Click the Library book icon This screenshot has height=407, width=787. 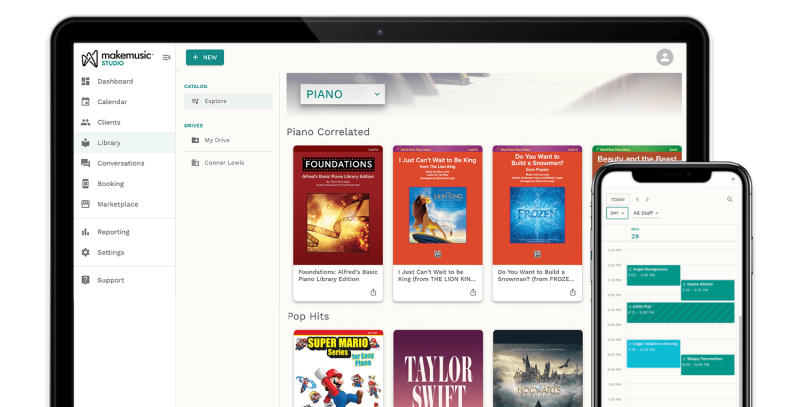coord(86,143)
